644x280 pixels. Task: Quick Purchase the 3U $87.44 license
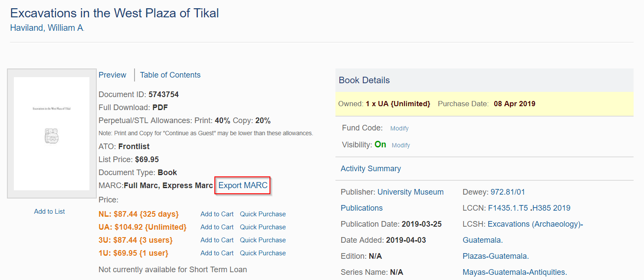263,240
